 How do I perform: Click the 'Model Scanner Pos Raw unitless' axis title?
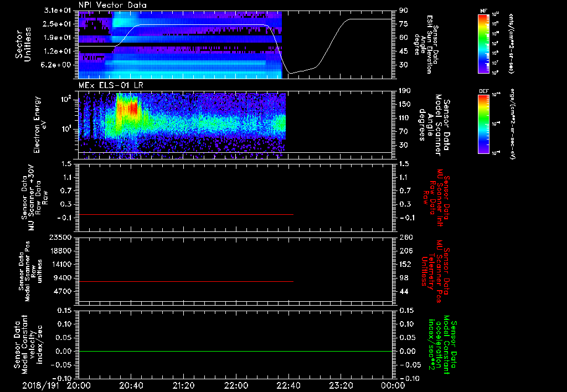click(31, 271)
